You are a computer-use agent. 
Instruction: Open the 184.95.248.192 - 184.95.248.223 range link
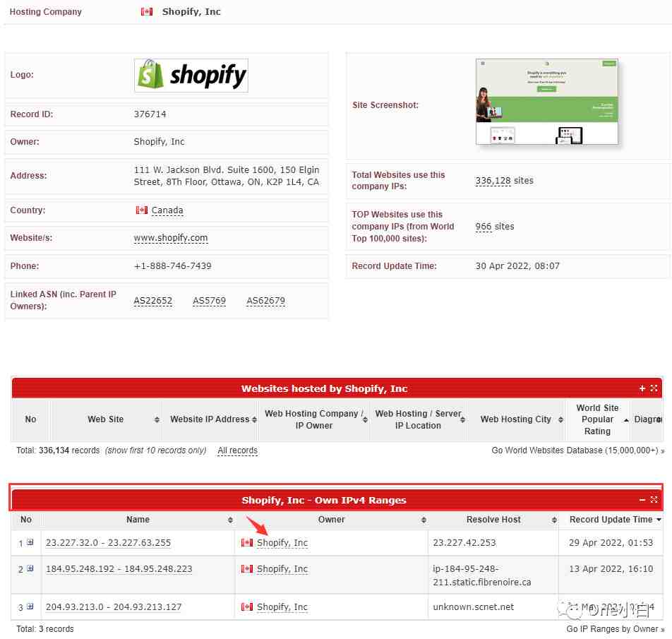119,569
